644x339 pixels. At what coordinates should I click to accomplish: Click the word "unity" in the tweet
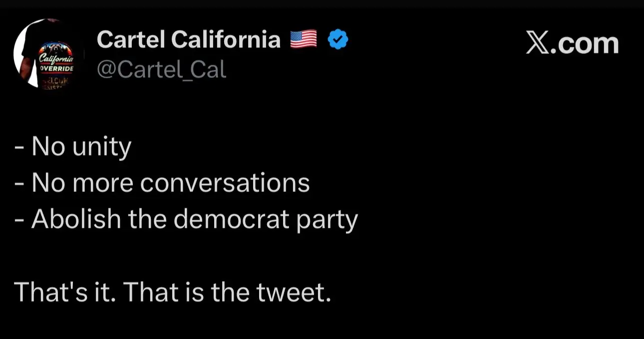pyautogui.click(x=102, y=148)
